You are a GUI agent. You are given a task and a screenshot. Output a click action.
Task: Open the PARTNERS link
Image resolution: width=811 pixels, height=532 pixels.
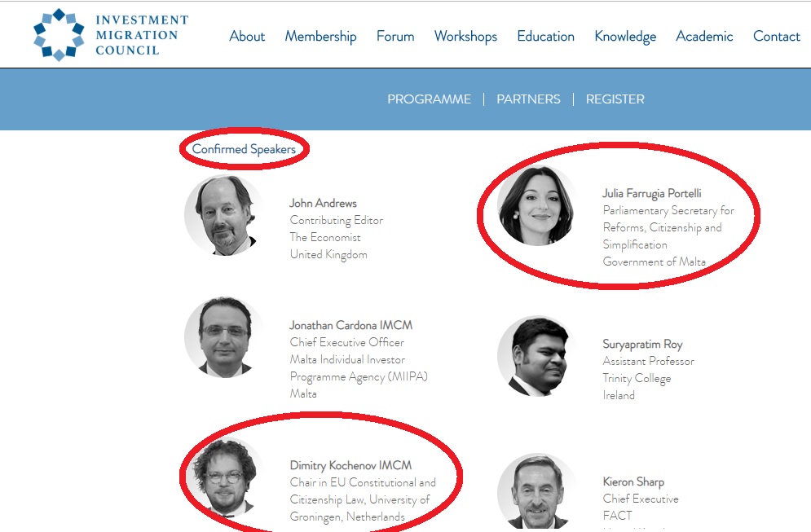click(x=529, y=99)
